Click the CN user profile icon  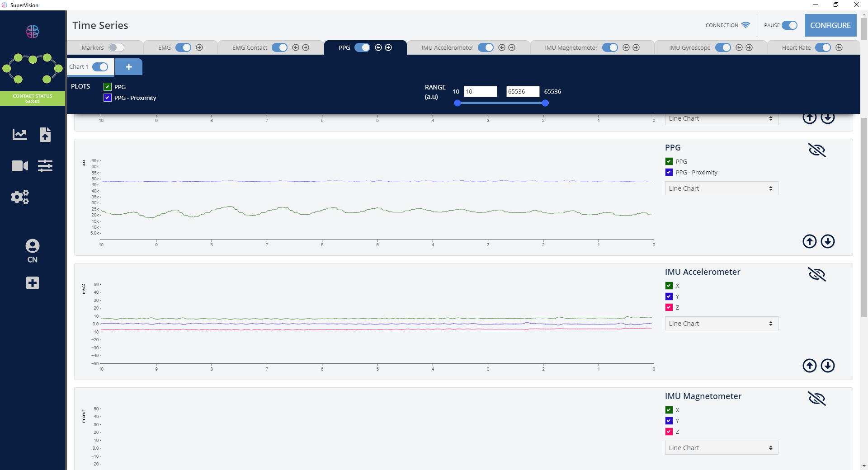point(32,246)
